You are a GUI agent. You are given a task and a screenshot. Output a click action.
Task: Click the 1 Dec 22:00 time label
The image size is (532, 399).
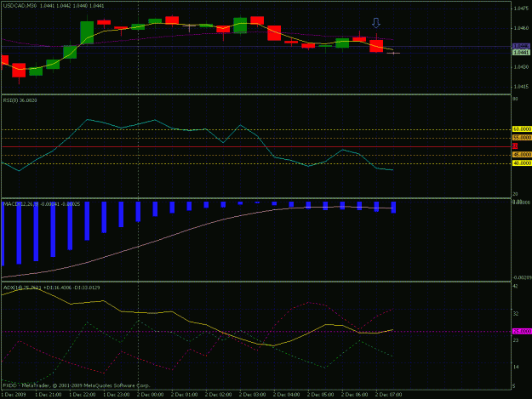coord(82,395)
